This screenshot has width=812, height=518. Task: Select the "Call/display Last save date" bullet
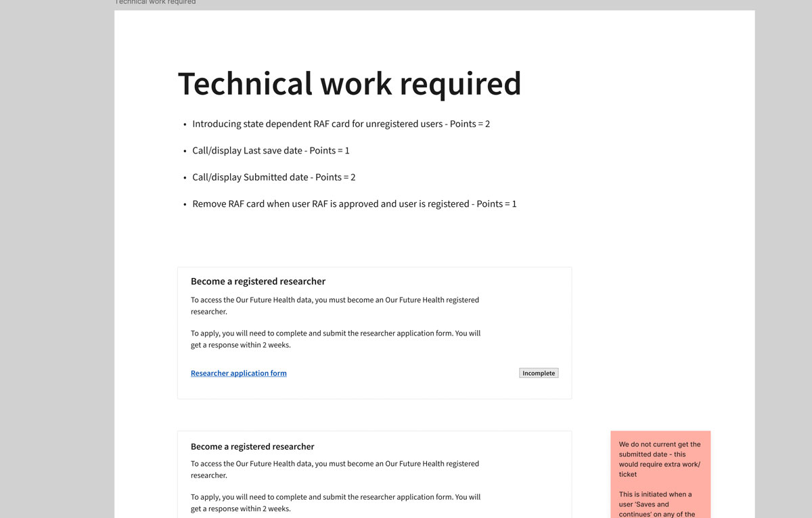click(x=271, y=150)
